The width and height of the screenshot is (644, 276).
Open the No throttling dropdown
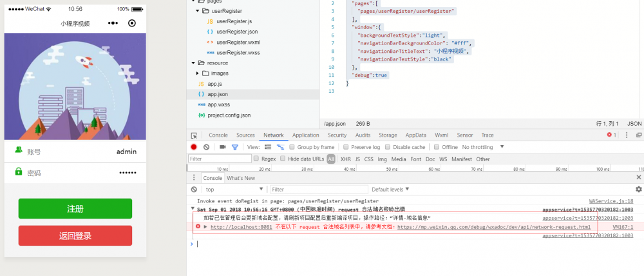click(x=482, y=147)
